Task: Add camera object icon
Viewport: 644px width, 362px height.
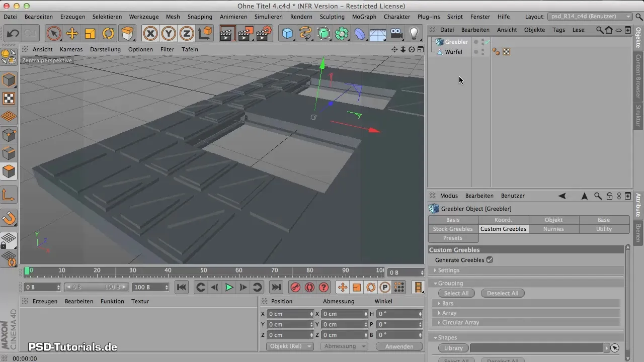Action: [396, 34]
